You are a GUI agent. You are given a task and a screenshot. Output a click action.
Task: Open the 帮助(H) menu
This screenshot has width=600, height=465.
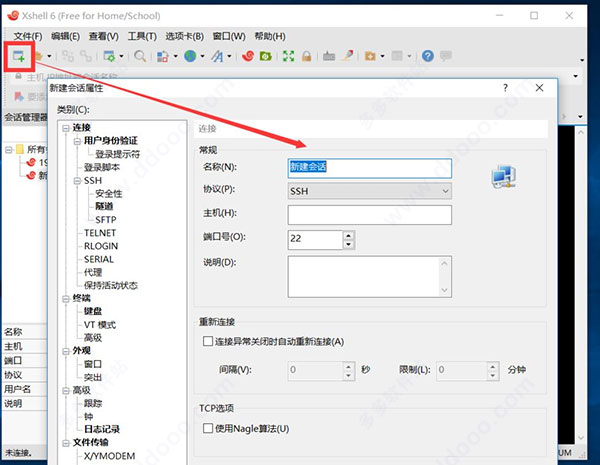coord(270,36)
